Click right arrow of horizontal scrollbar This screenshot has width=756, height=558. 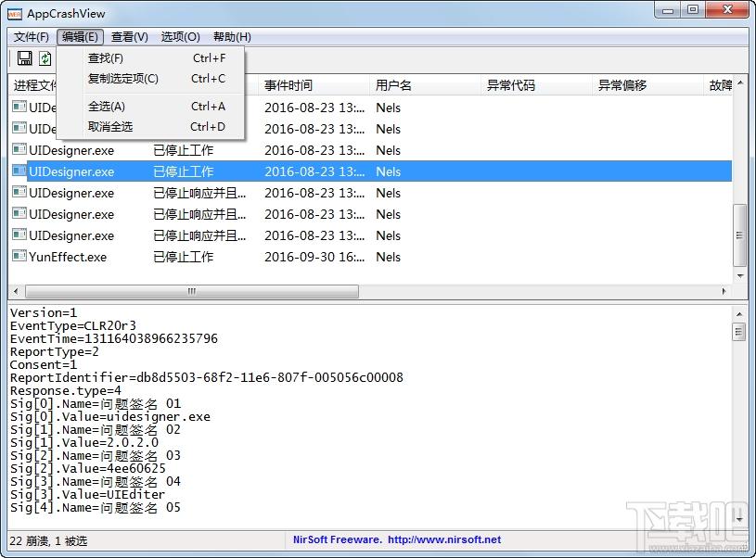click(724, 291)
